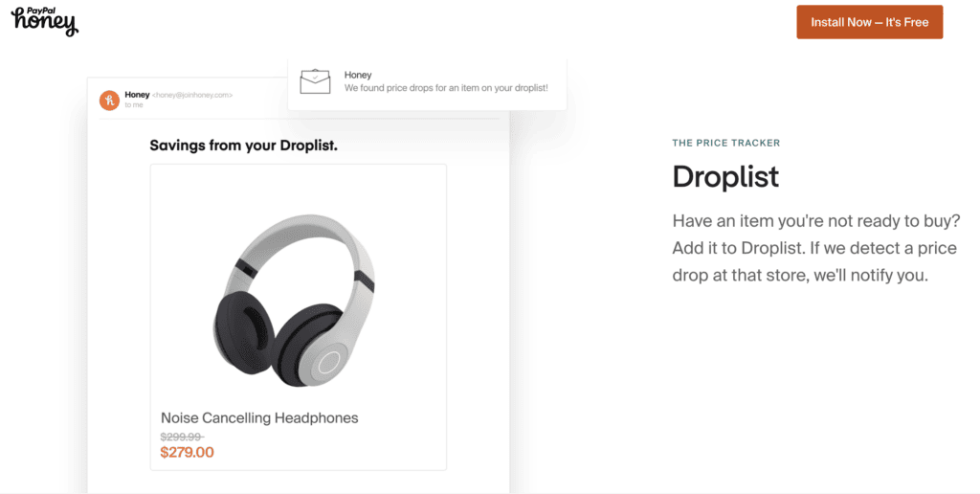
Task: Click the PayPal Honey logo
Action: point(45,21)
